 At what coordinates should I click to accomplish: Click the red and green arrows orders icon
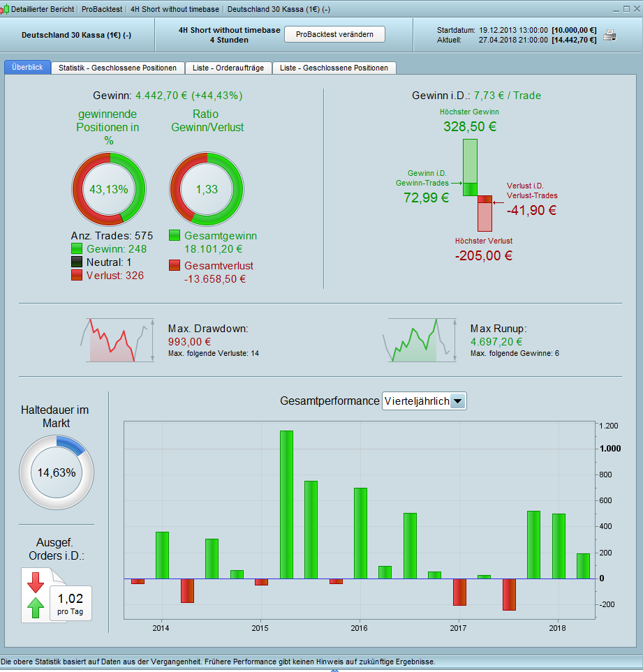point(36,595)
